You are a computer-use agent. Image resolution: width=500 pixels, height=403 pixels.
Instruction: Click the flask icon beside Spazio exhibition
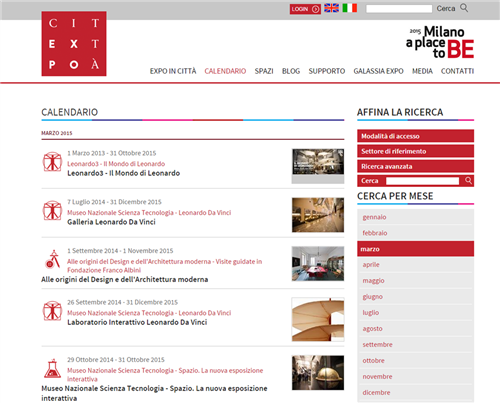point(52,368)
